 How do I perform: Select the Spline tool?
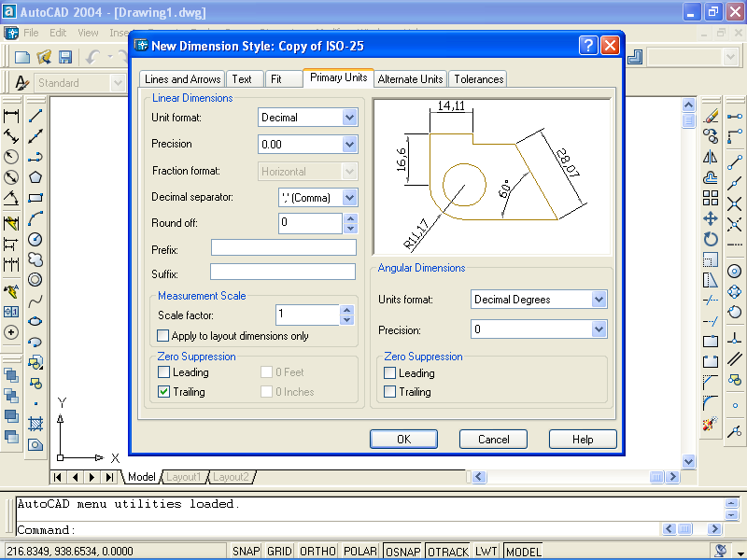pos(35,301)
